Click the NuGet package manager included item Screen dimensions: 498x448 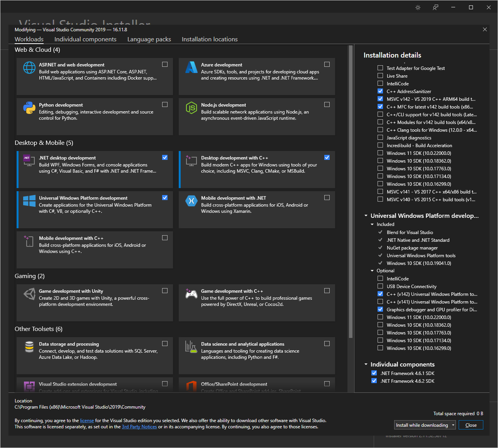point(412,248)
